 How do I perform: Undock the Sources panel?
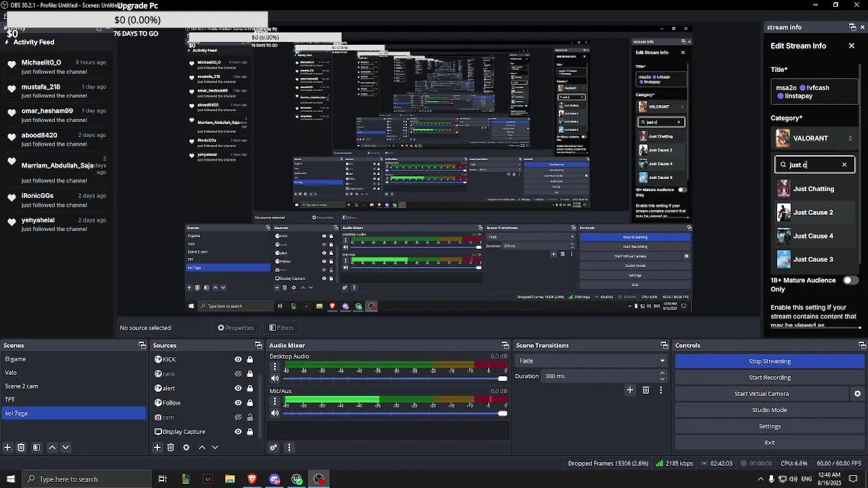[258, 346]
